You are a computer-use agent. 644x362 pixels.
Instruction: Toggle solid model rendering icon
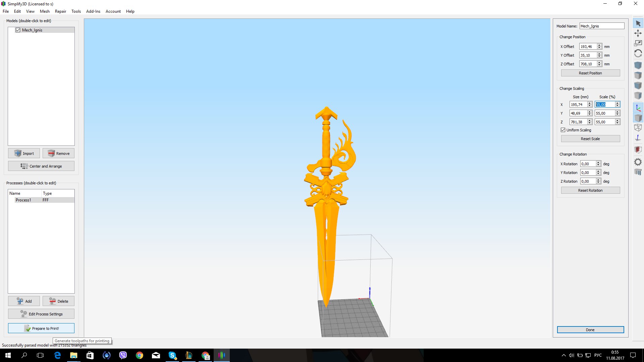(638, 118)
